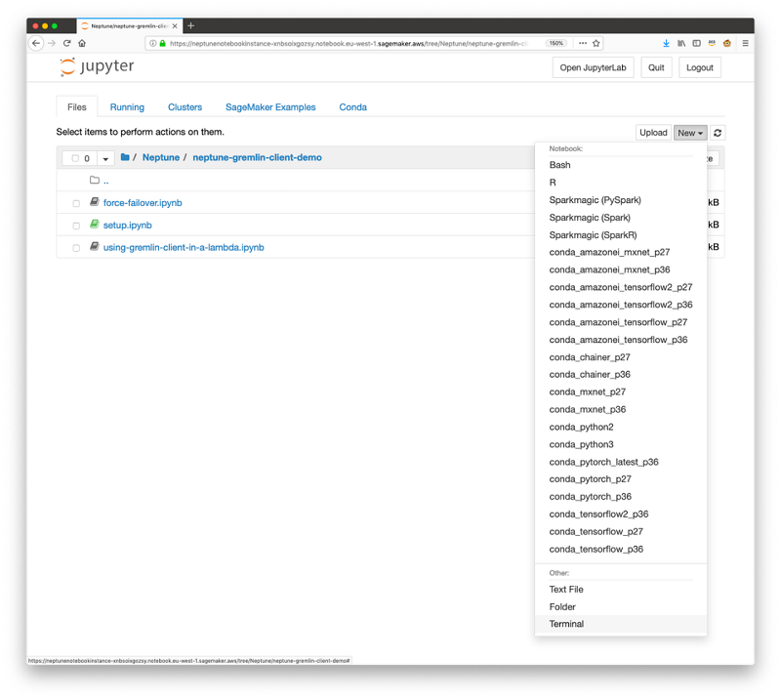
Task: Create a new Folder
Action: (621, 607)
